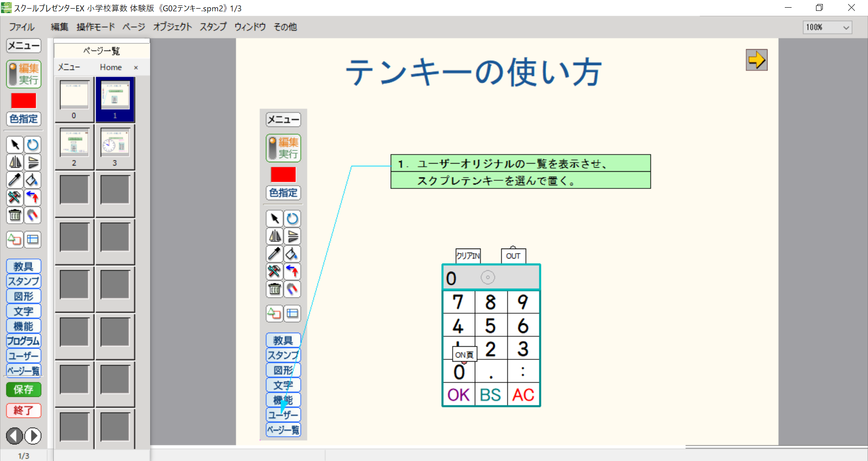Screen dimensions: 868x461
Task: Click the green instruction text box
Action: click(520, 172)
